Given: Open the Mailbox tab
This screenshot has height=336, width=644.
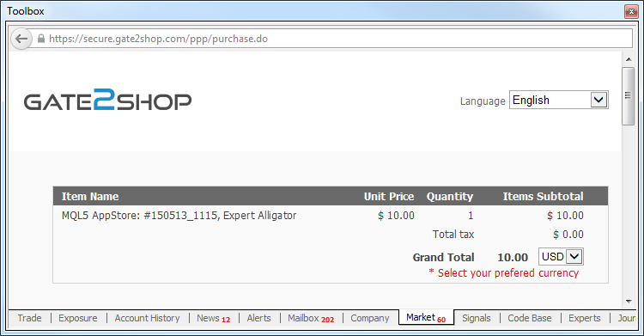Looking at the screenshot, I should pyautogui.click(x=311, y=318).
